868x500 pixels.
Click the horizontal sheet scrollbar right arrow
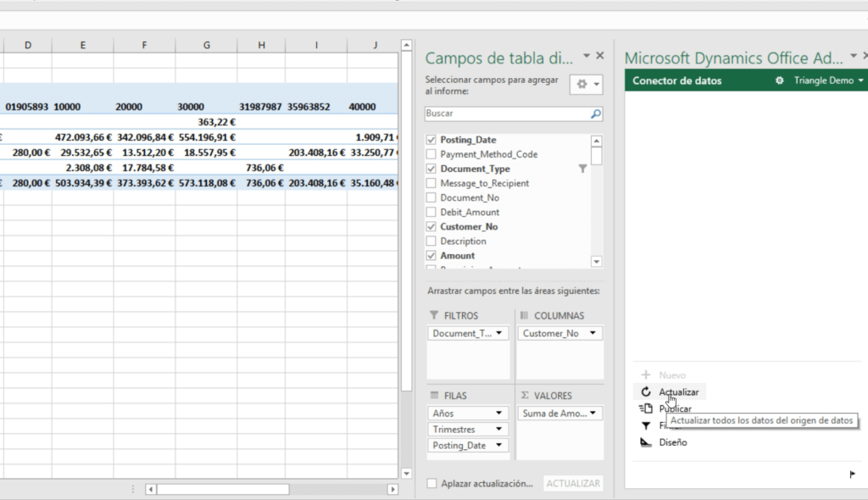pyautogui.click(x=392, y=489)
